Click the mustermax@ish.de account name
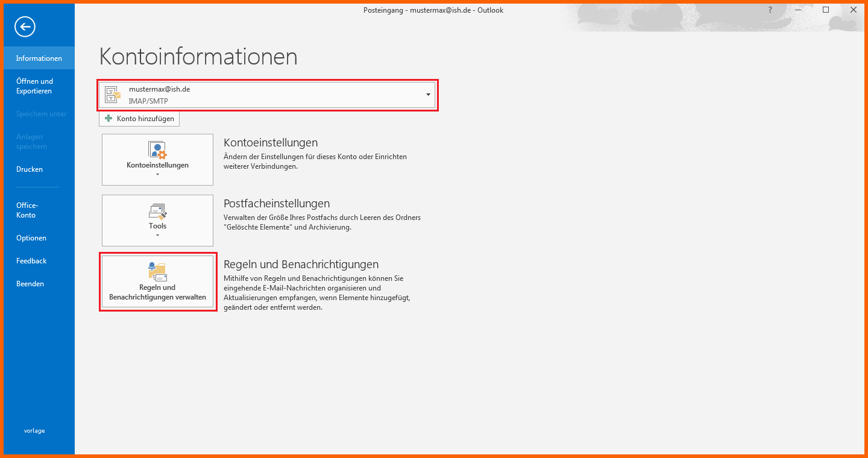This screenshot has height=458, width=868. 159,89
